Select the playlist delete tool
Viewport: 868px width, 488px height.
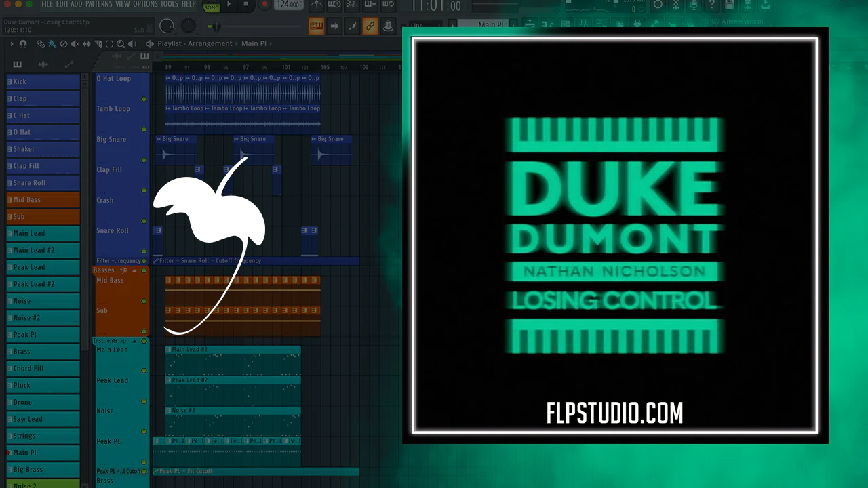coord(64,44)
